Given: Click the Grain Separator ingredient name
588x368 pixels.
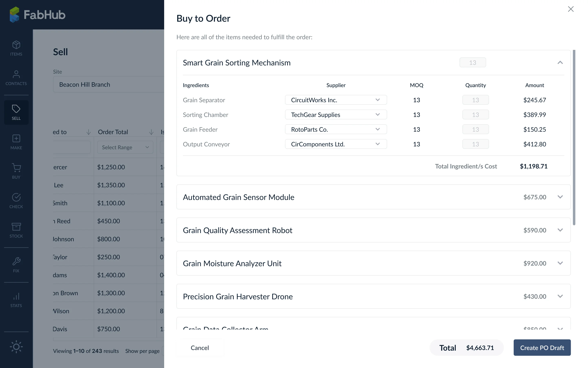Looking at the screenshot, I should [204, 100].
